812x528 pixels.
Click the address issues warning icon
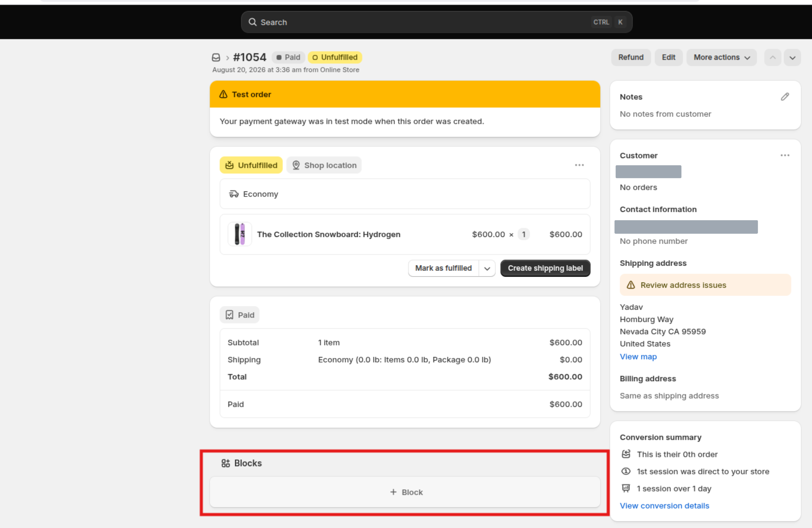(631, 285)
